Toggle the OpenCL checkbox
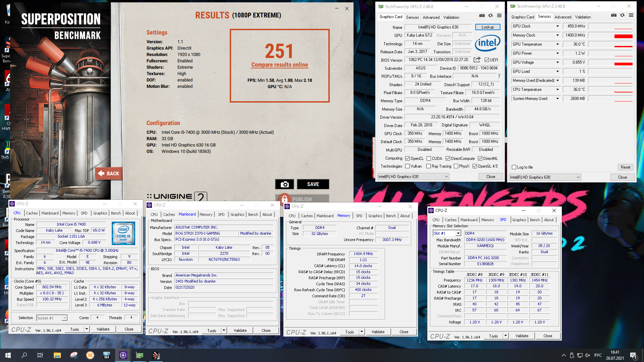 tap(407, 159)
